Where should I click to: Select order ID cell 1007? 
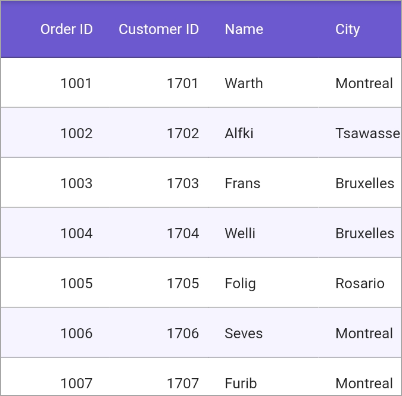coord(55,377)
